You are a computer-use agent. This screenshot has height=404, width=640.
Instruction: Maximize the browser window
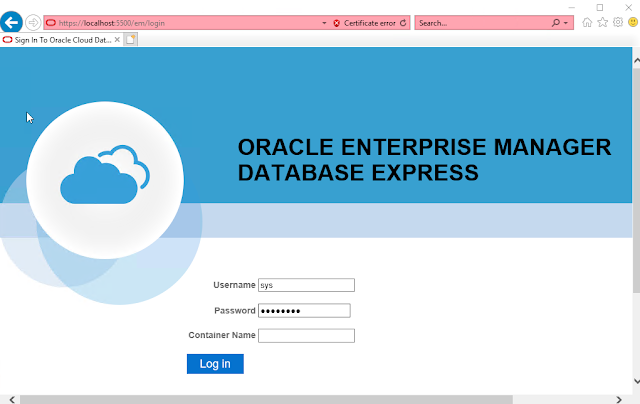(x=600, y=7)
